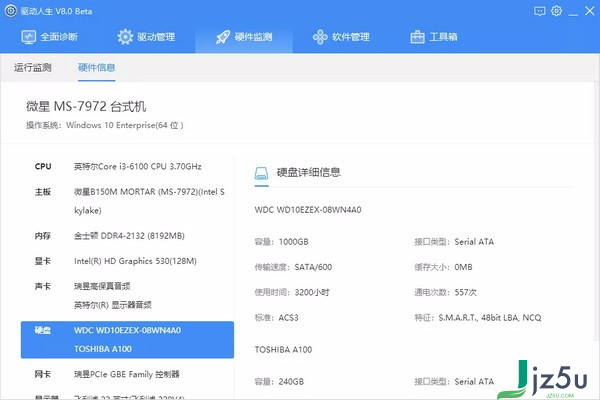Viewport: 600px width, 400px height.
Task: Click 微星 MS-7972 台式机 heading
Action: click(x=86, y=106)
